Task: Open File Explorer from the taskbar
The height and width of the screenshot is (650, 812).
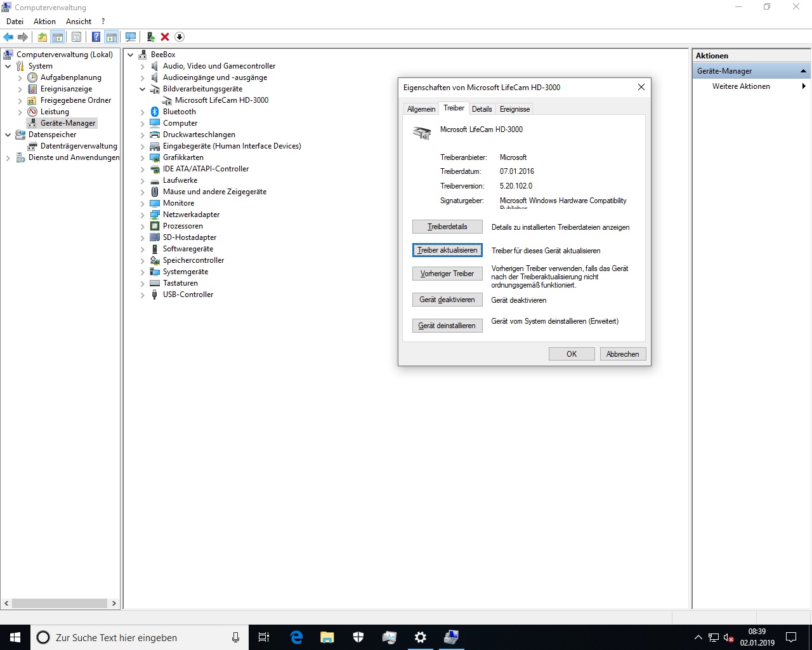Action: point(327,637)
